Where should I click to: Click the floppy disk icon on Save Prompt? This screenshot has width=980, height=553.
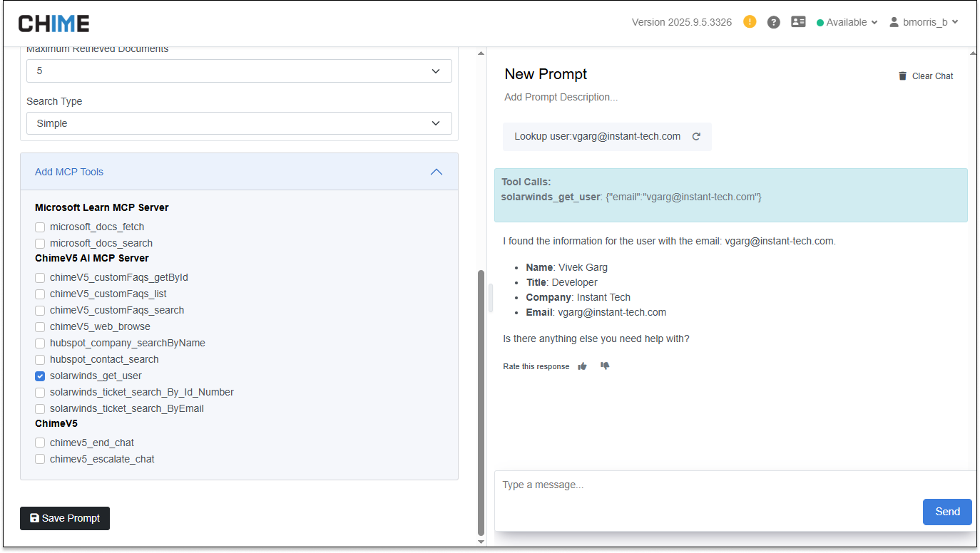34,518
